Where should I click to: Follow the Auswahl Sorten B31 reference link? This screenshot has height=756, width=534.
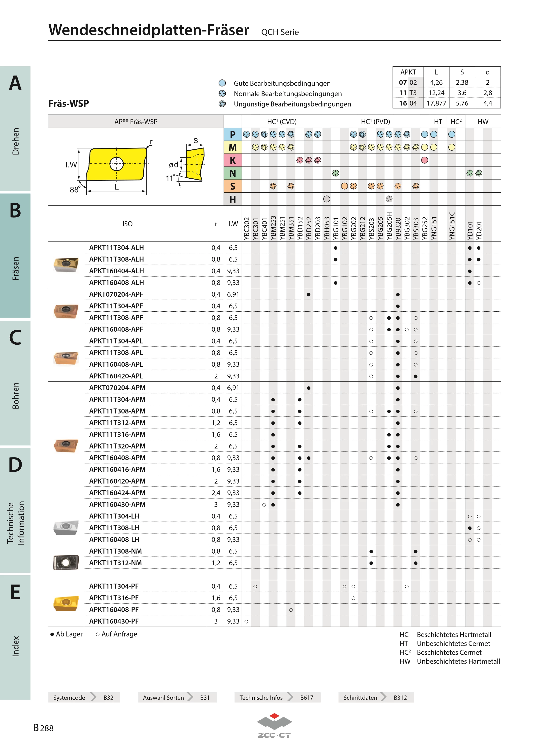(x=177, y=697)
